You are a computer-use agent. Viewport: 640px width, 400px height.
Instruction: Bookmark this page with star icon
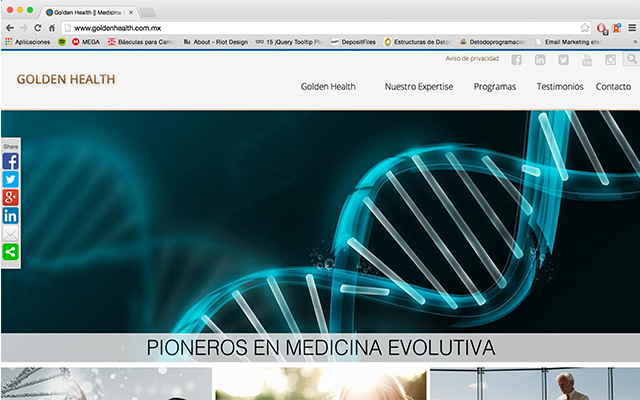[x=584, y=28]
